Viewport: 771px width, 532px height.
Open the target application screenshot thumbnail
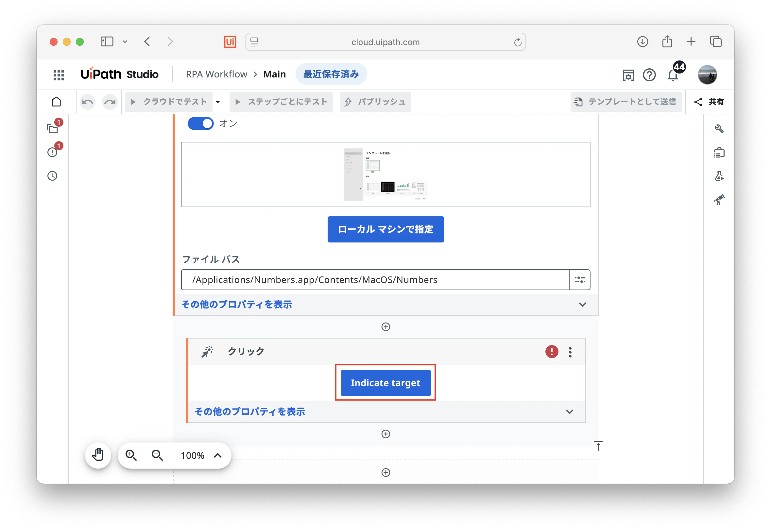[385, 174]
